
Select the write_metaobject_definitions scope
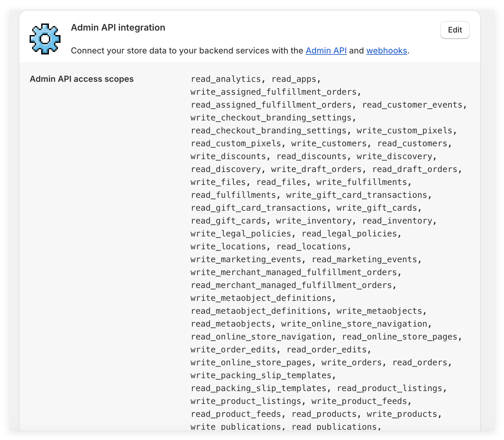point(261,298)
